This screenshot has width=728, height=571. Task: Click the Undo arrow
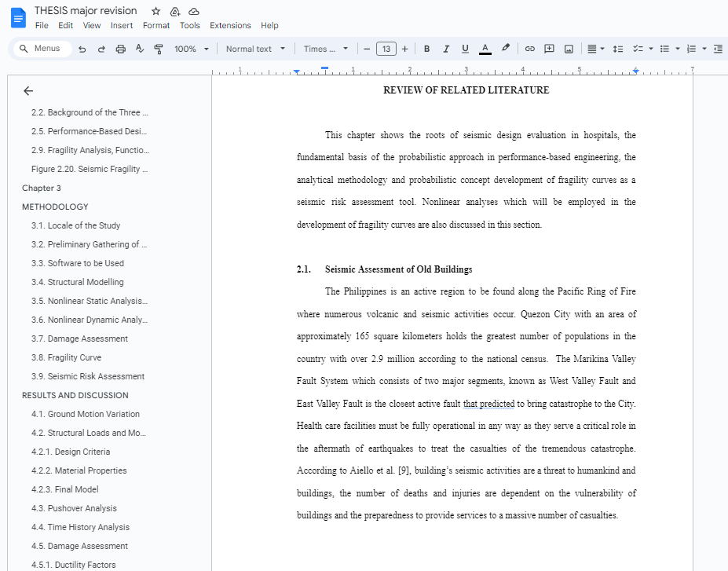(82, 49)
